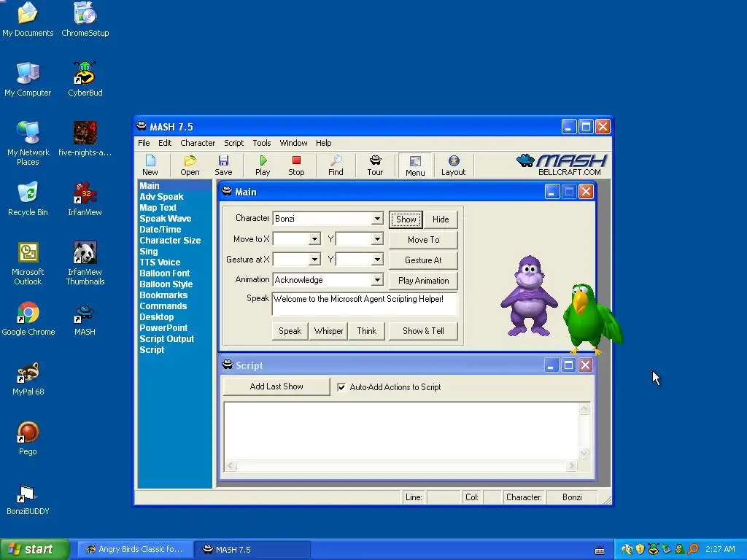747x560 pixels.
Task: Select the ChromeSetup desktop icon
Action: pos(85,20)
